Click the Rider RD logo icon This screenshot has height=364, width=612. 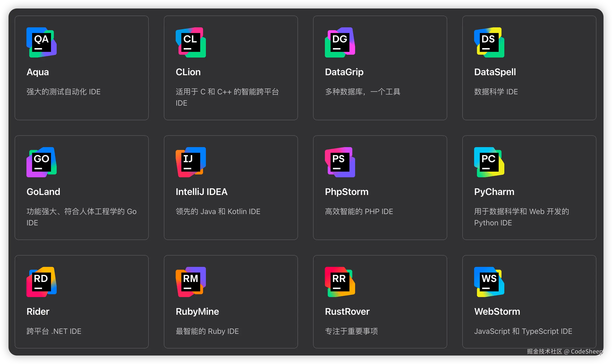(42, 282)
